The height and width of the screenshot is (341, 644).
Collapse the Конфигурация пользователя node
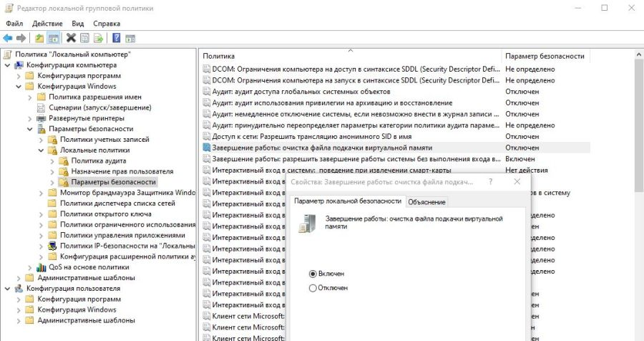click(x=7, y=289)
